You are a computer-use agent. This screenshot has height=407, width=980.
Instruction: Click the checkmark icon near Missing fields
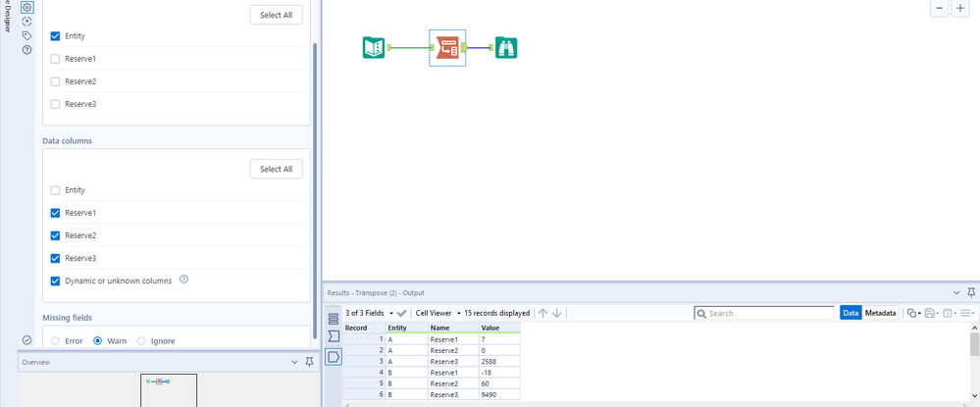26,340
